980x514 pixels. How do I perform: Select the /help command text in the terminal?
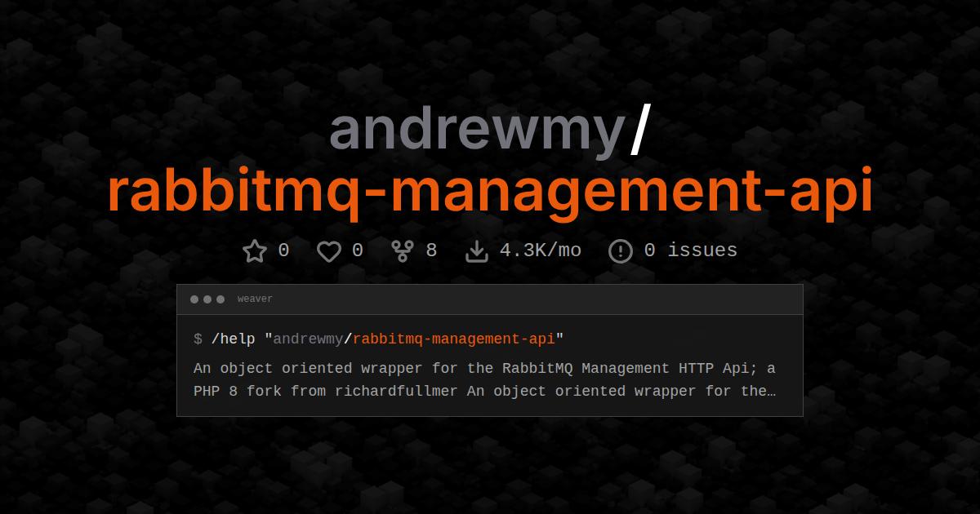(231, 339)
